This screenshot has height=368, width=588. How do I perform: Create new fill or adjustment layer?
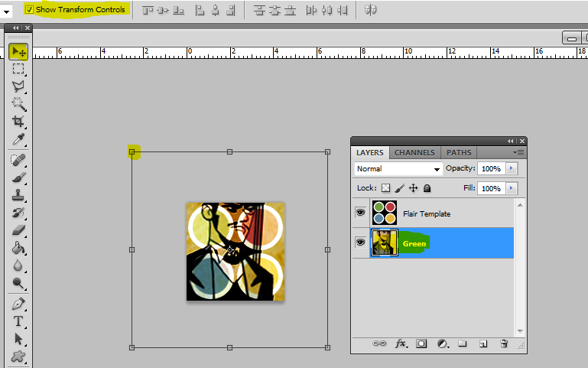click(x=443, y=344)
